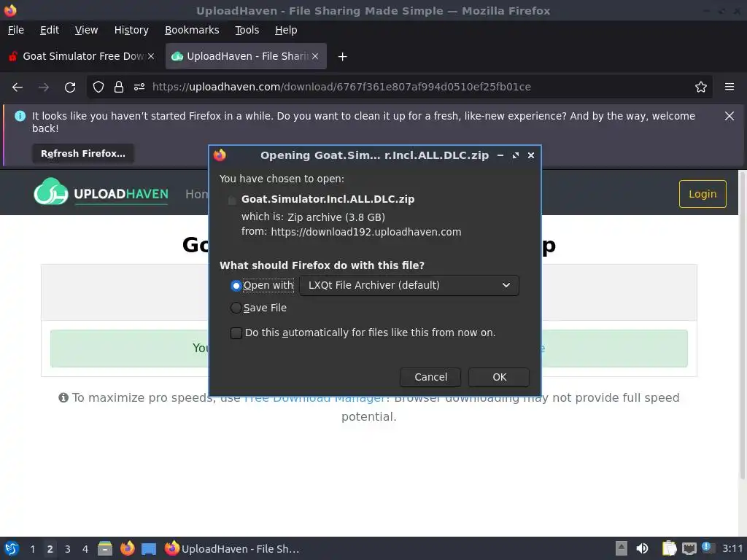The height and width of the screenshot is (560, 747).
Task: Open the Bookmarks menu
Action: (x=192, y=30)
